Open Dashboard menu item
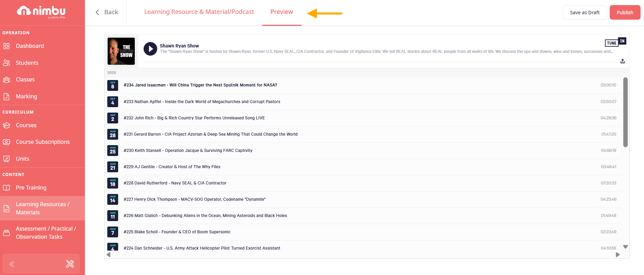Viewport: 644px width, 275px height. pyautogui.click(x=30, y=46)
